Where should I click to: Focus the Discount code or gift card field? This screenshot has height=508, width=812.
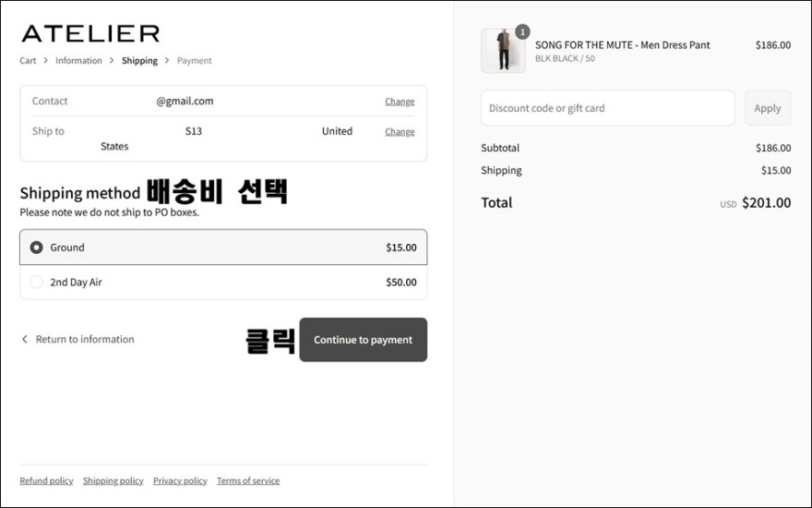[x=607, y=108]
